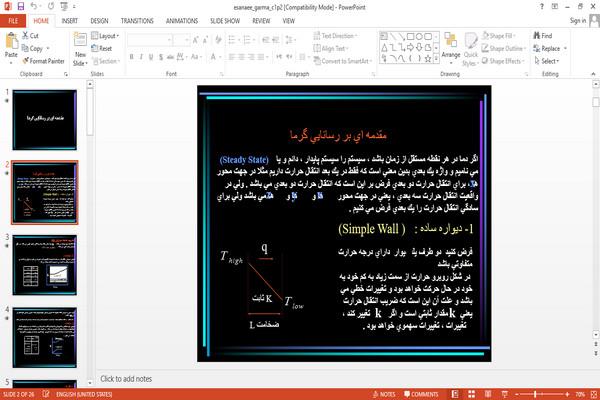This screenshot has width=600, height=400.
Task: Switch to the DESIGN tab
Action: 99,21
